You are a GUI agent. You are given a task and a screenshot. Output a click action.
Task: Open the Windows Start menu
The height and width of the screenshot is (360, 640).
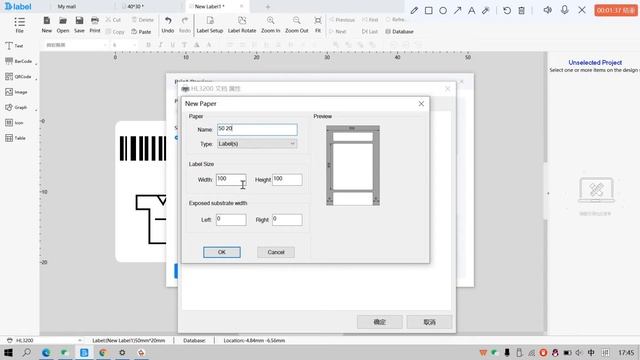click(8, 353)
